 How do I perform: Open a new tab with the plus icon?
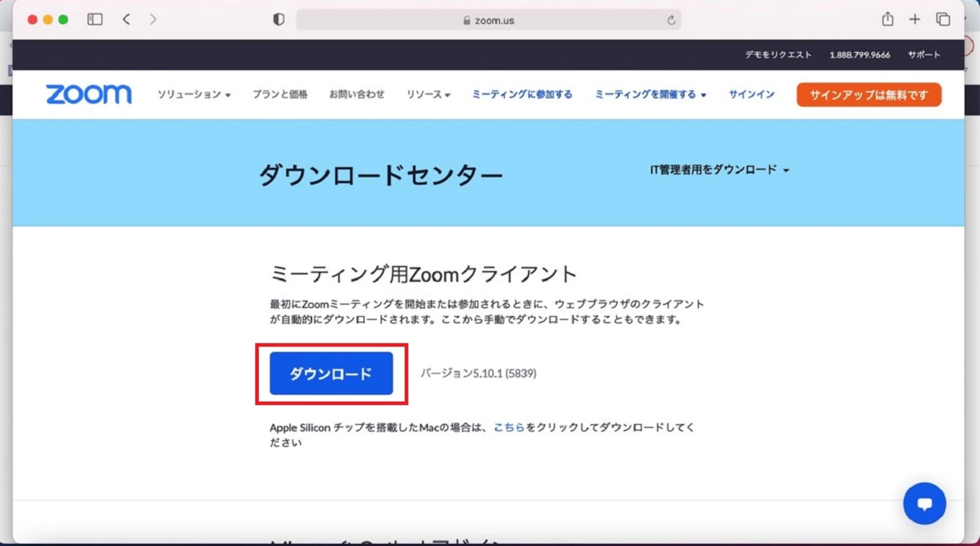click(x=914, y=19)
